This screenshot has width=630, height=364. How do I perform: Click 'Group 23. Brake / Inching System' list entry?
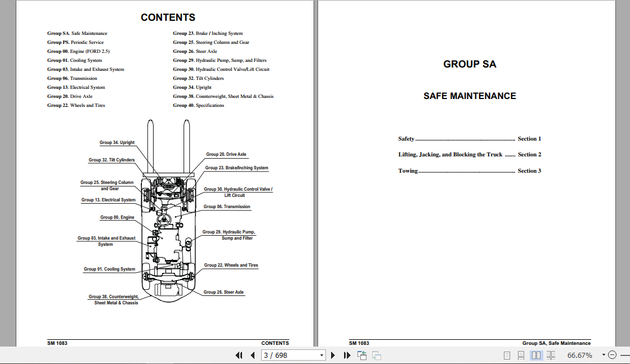click(x=208, y=33)
